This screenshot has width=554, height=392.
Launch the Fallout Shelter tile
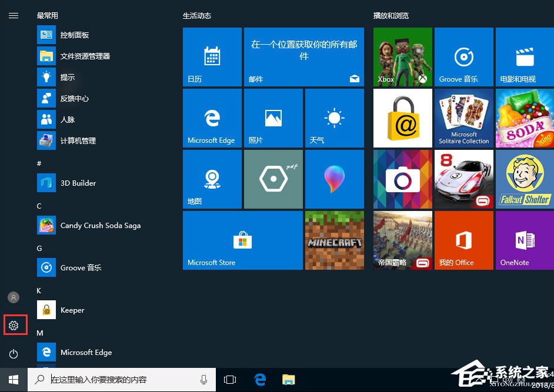(x=523, y=179)
